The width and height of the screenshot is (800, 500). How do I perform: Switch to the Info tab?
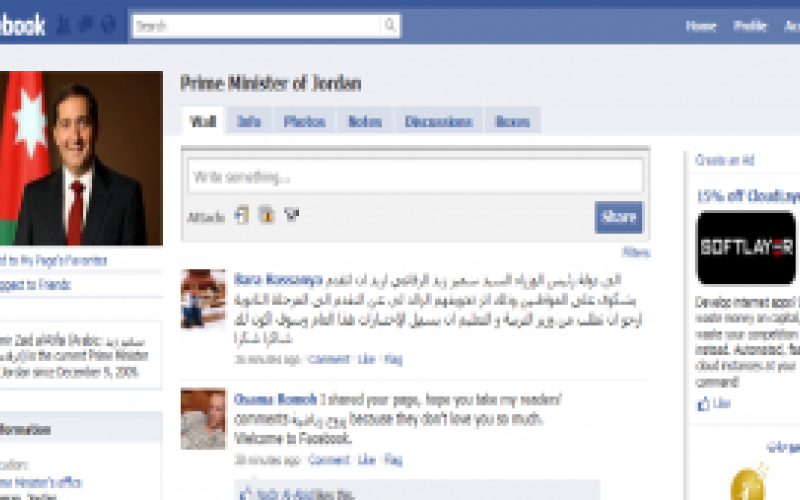pyautogui.click(x=249, y=121)
